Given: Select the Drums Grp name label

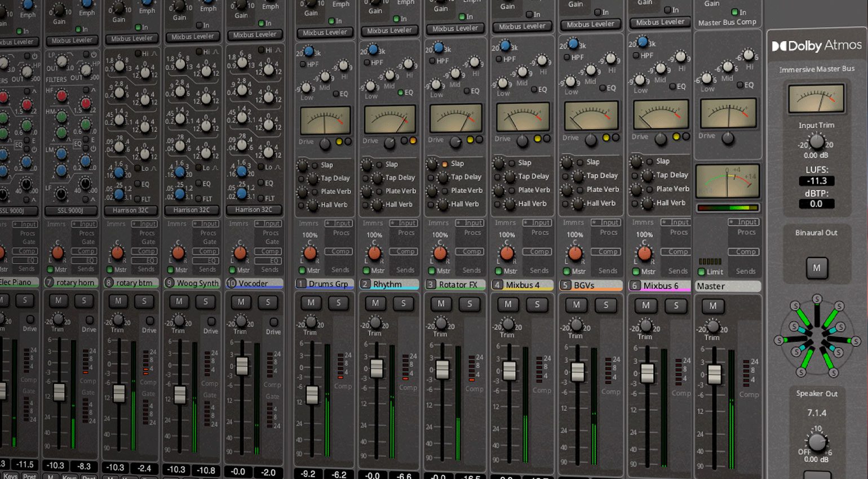Looking at the screenshot, I should point(325,284).
